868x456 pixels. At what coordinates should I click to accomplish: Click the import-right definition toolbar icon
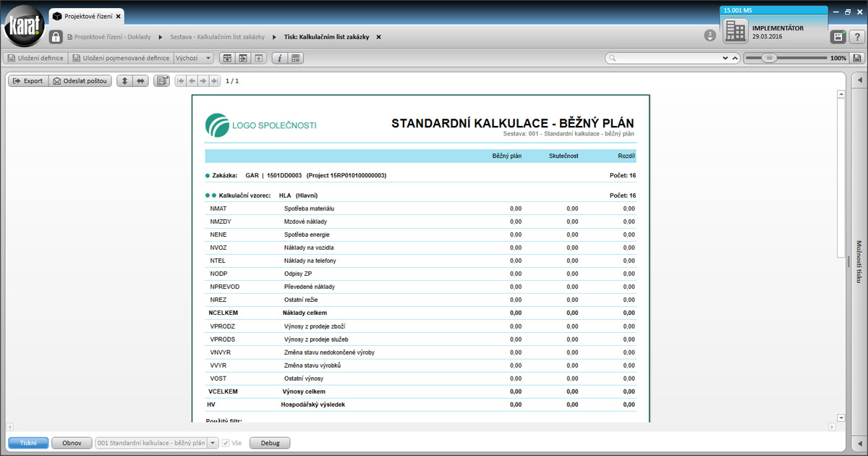[x=243, y=58]
